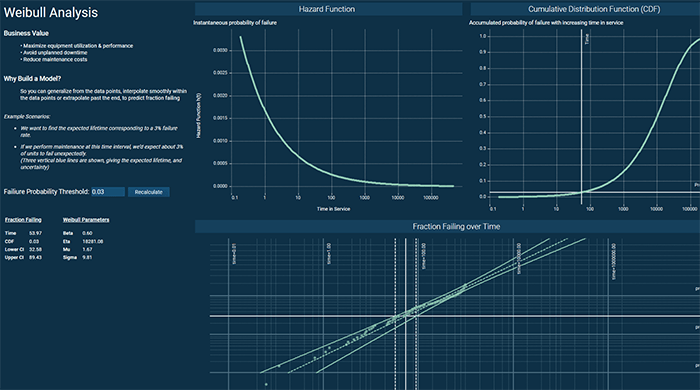
Task: Click the vertical Time marker line in CDF chart
Action: click(x=581, y=116)
